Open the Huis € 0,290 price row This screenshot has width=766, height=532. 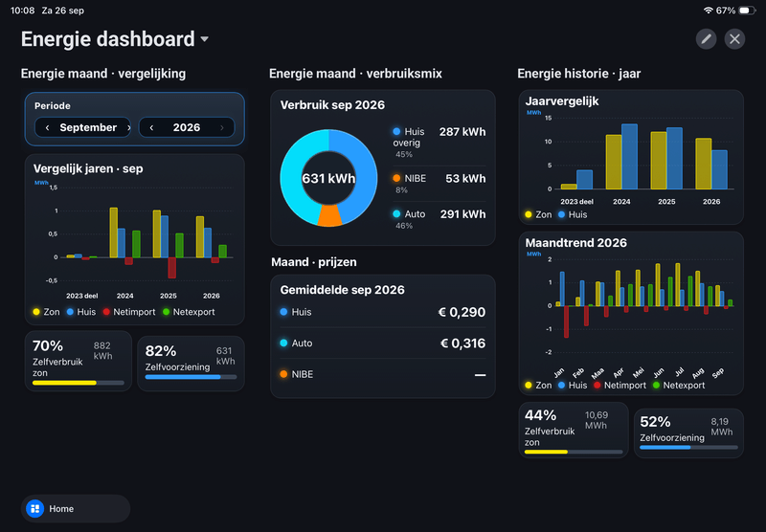382,312
